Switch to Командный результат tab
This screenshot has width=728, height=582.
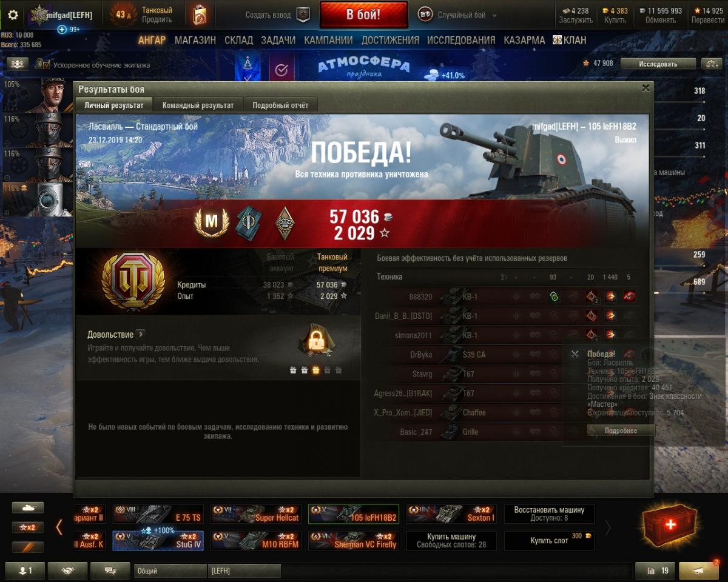coord(198,105)
